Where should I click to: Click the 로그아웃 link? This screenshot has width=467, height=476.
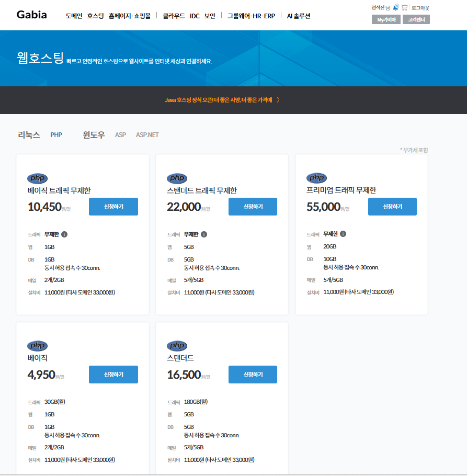point(420,8)
